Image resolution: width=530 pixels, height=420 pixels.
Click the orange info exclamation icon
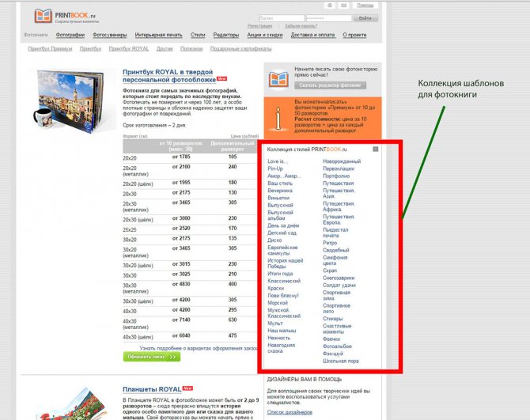[278, 119]
